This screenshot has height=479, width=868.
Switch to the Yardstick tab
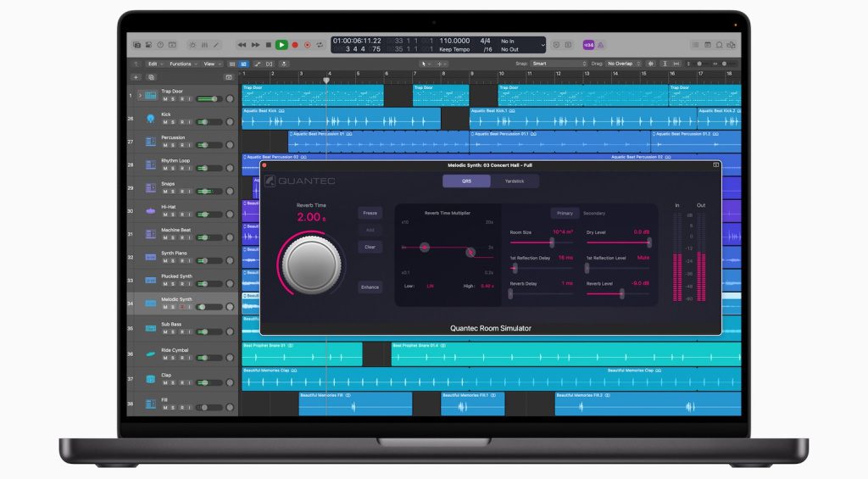pos(515,181)
